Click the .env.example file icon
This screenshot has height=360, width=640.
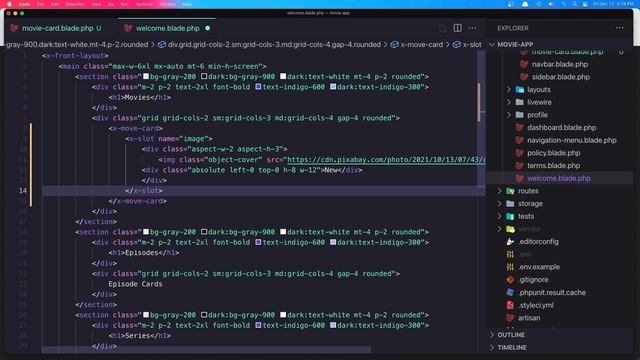[510, 267]
